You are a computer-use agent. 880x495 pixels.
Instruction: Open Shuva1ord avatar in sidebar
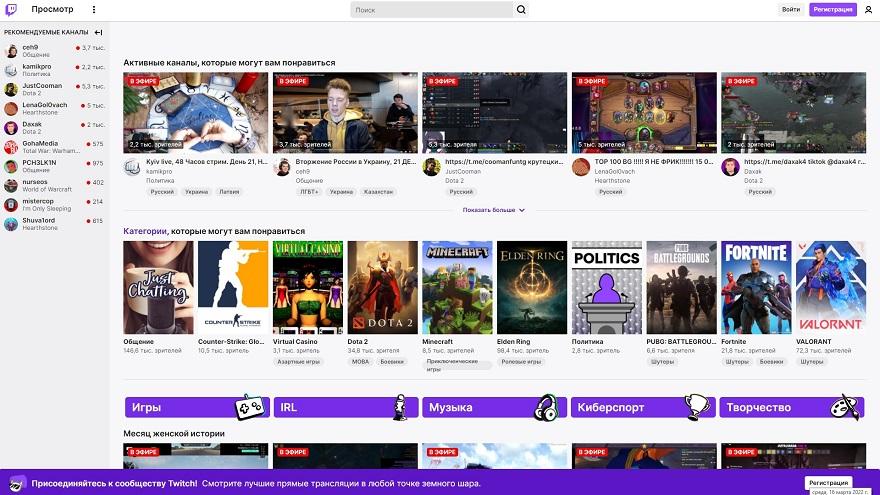coord(11,224)
